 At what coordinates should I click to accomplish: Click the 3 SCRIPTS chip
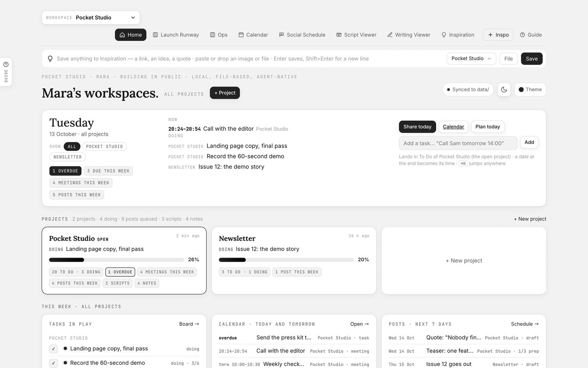(117, 283)
